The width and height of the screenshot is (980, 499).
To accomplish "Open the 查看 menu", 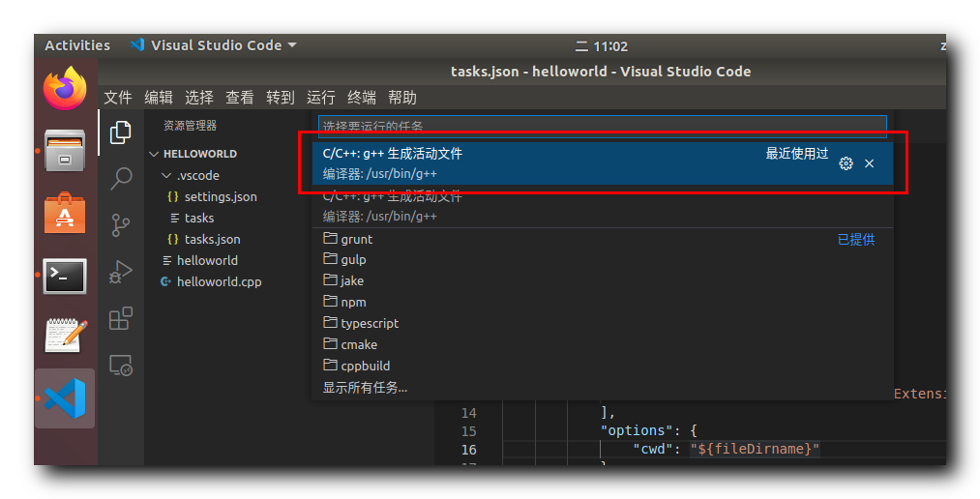I will (239, 98).
